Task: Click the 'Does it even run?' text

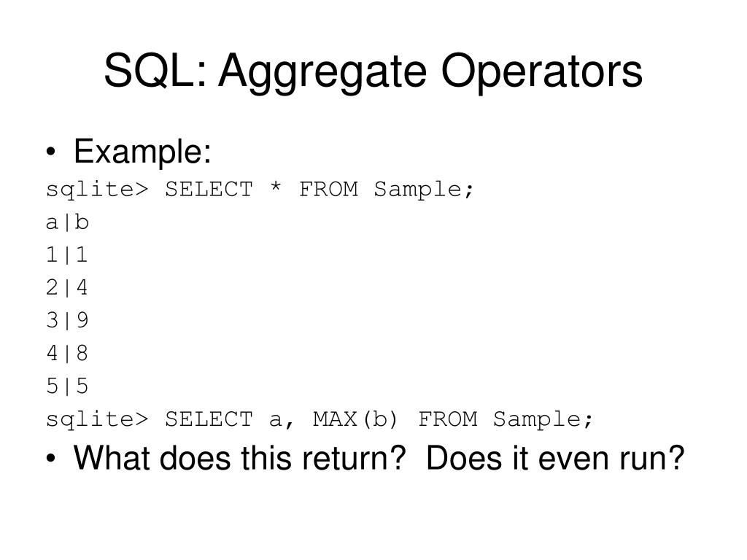Action: coord(555,459)
